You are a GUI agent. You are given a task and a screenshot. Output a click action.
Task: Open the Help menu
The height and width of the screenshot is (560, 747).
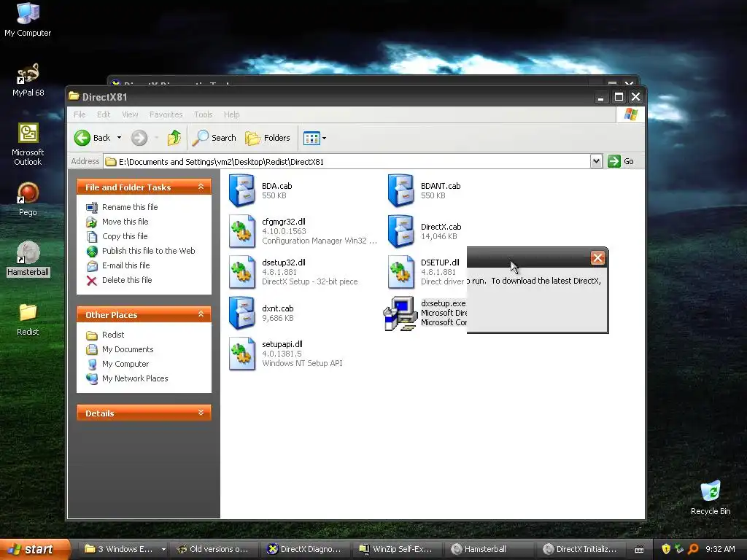(x=231, y=114)
